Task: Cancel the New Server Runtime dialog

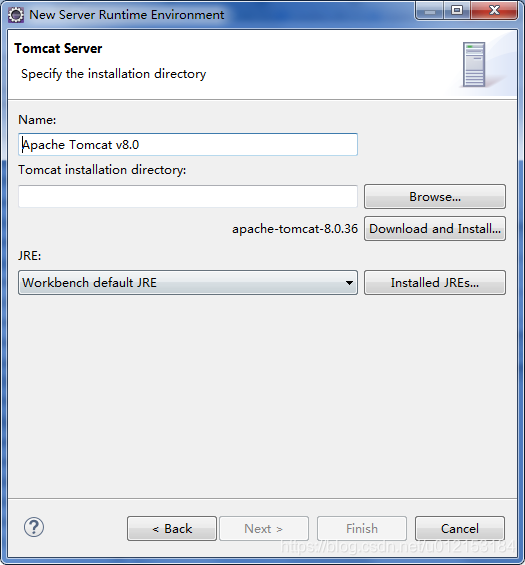Action: click(460, 529)
